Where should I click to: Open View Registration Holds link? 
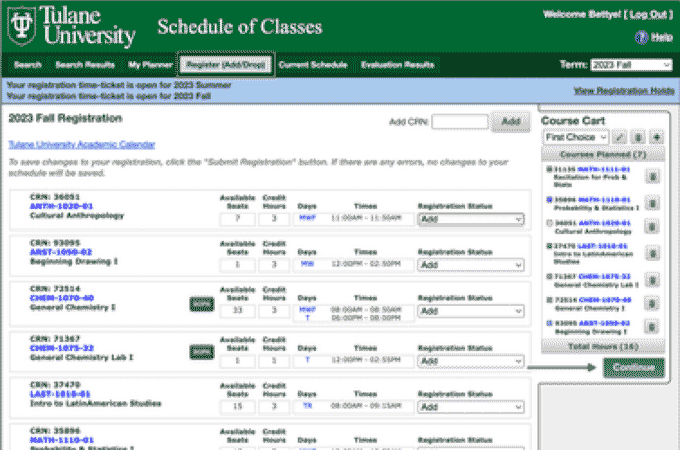pyautogui.click(x=624, y=91)
